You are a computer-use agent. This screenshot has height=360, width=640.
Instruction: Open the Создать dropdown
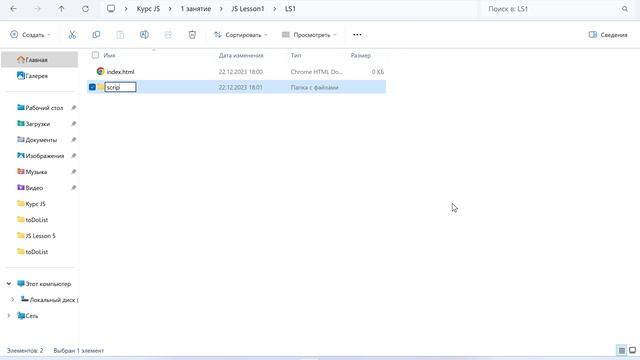click(31, 35)
